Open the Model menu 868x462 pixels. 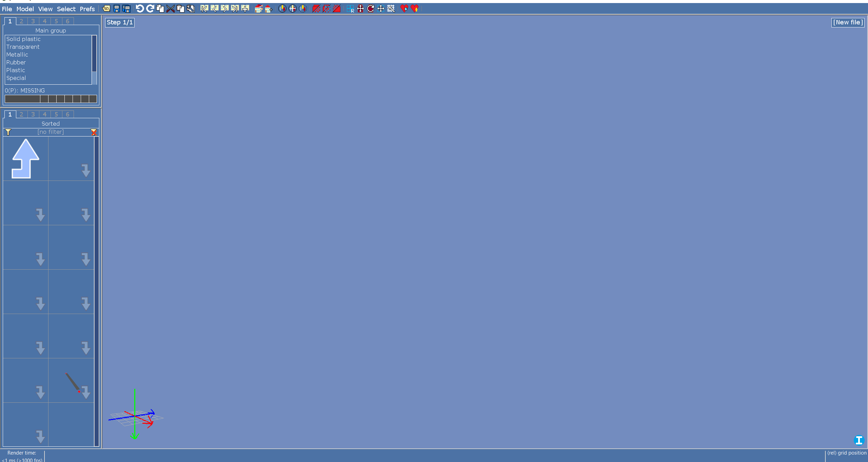pyautogui.click(x=25, y=9)
